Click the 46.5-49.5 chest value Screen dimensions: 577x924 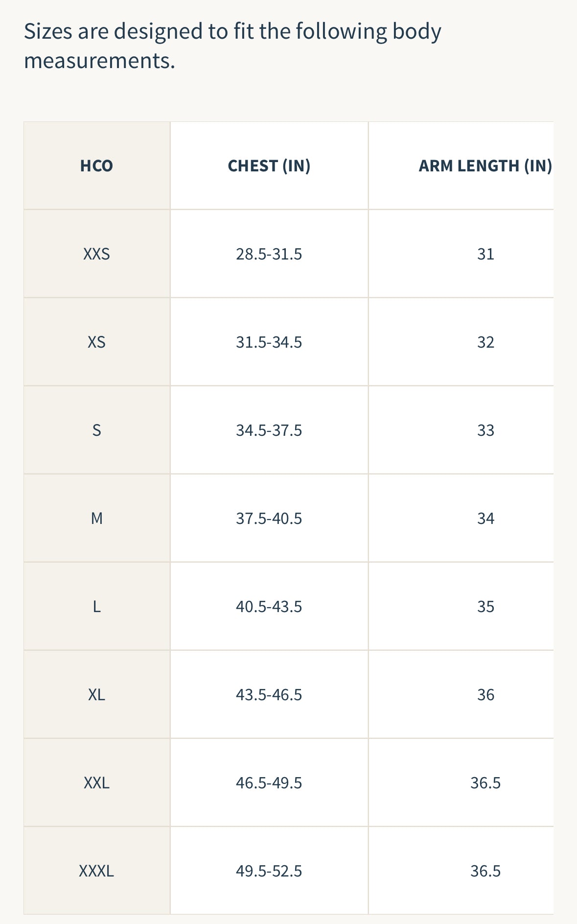coord(269,783)
